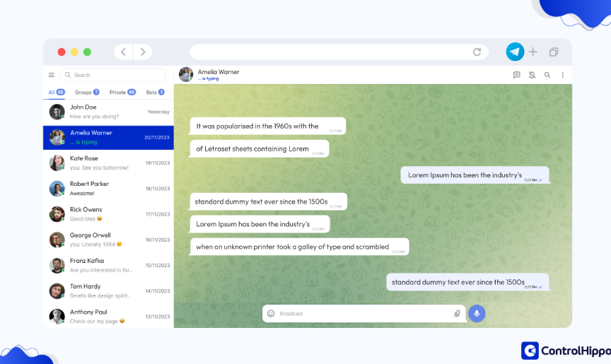Screen dimensions: 611x364
Task: Click the Telegram icon in browser bar
Action: [515, 52]
